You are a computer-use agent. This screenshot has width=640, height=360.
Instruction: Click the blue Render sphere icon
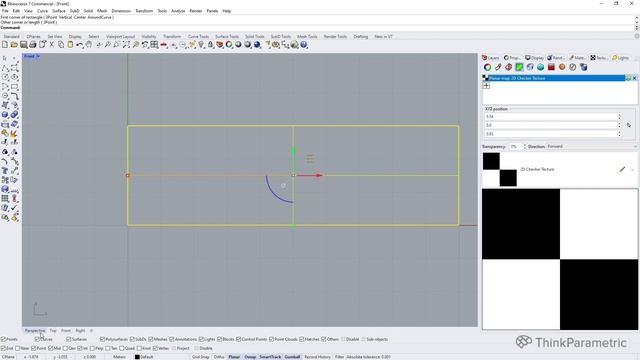(x=257, y=45)
